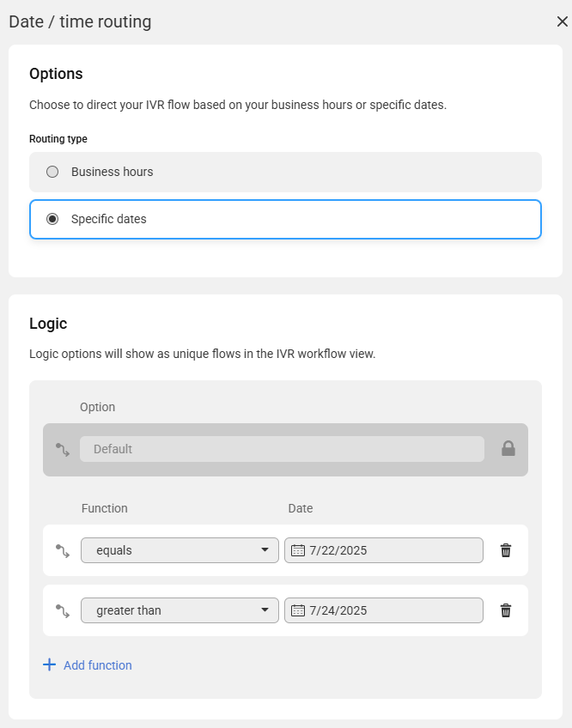Click the plus icon next to Add function

click(49, 664)
